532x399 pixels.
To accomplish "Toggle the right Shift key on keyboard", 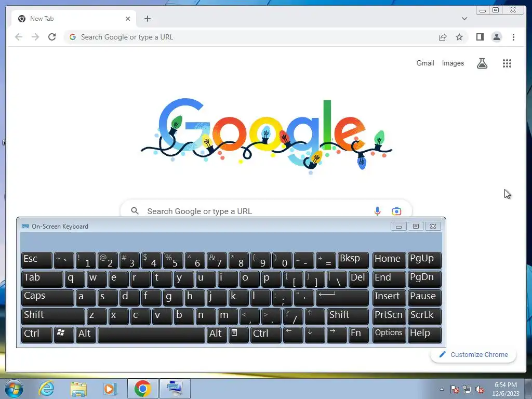I will [348, 316].
